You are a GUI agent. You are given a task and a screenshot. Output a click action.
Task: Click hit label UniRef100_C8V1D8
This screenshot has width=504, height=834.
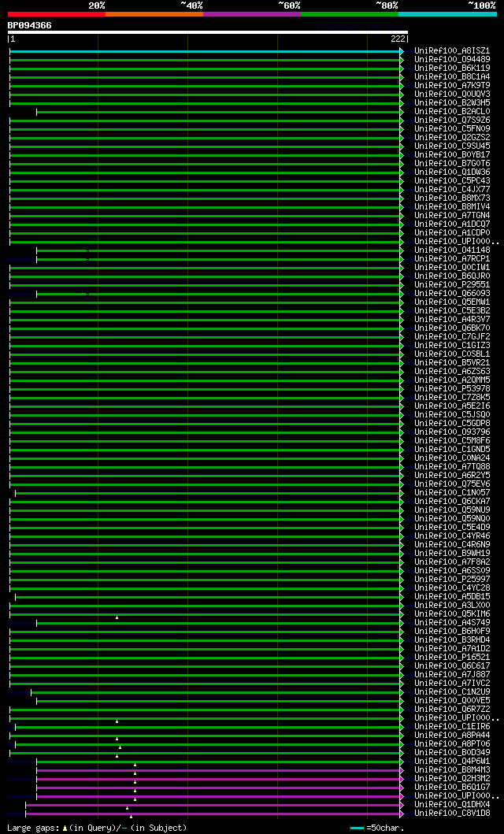[453, 813]
